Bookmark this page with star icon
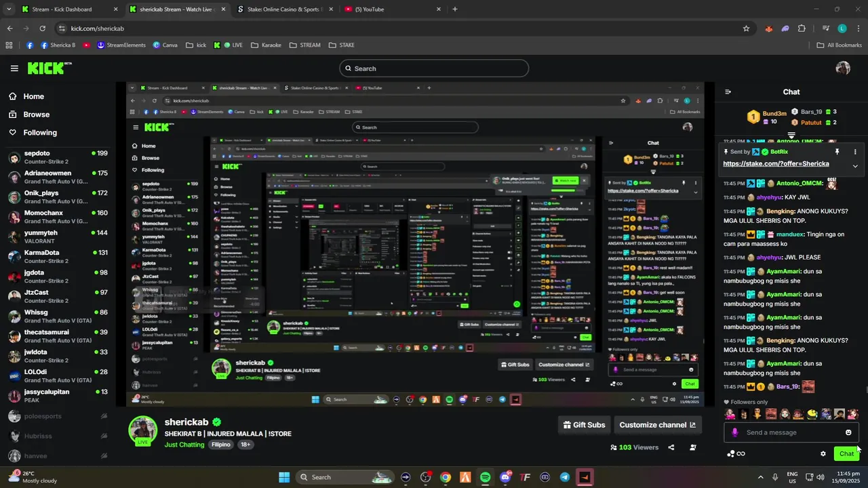Image resolution: width=868 pixels, height=488 pixels. tap(747, 28)
